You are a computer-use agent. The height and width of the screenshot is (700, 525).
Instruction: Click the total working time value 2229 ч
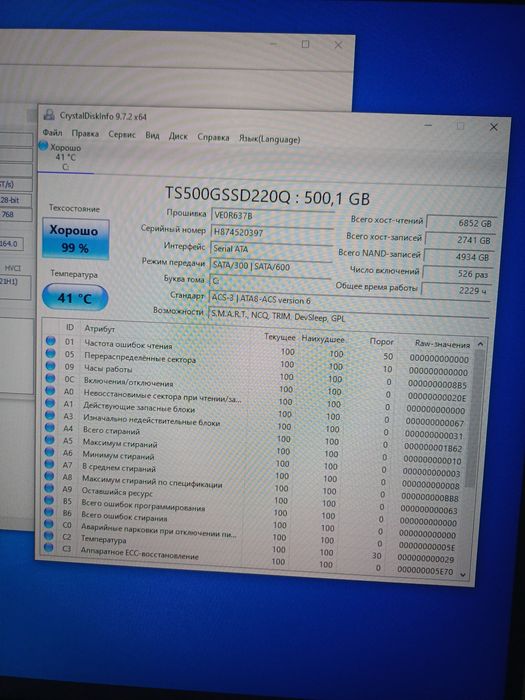point(455,291)
